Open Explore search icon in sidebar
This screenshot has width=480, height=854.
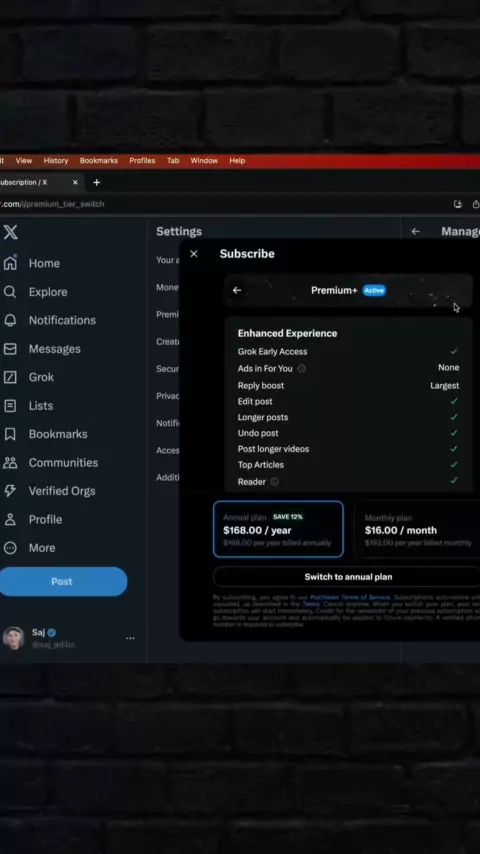[x=10, y=292]
